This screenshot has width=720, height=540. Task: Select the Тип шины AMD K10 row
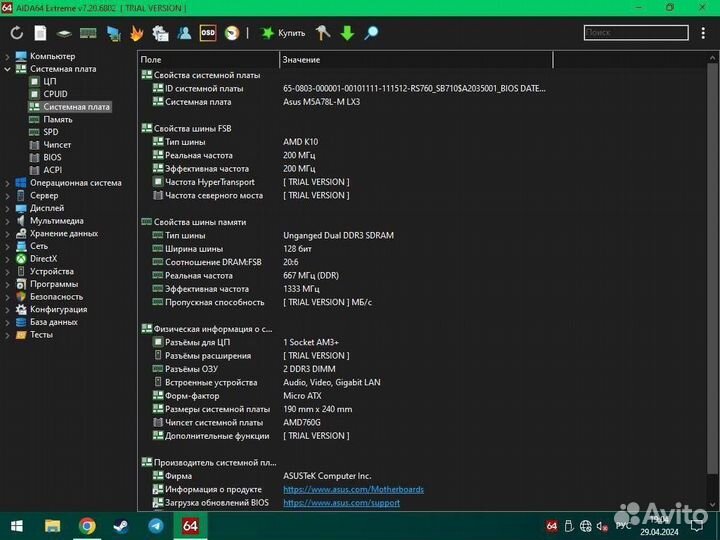235,142
